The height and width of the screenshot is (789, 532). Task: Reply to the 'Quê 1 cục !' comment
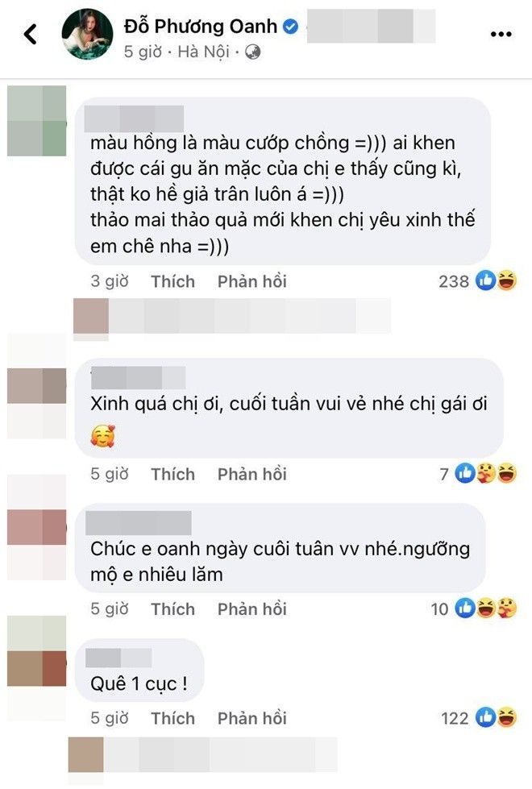[x=251, y=718]
